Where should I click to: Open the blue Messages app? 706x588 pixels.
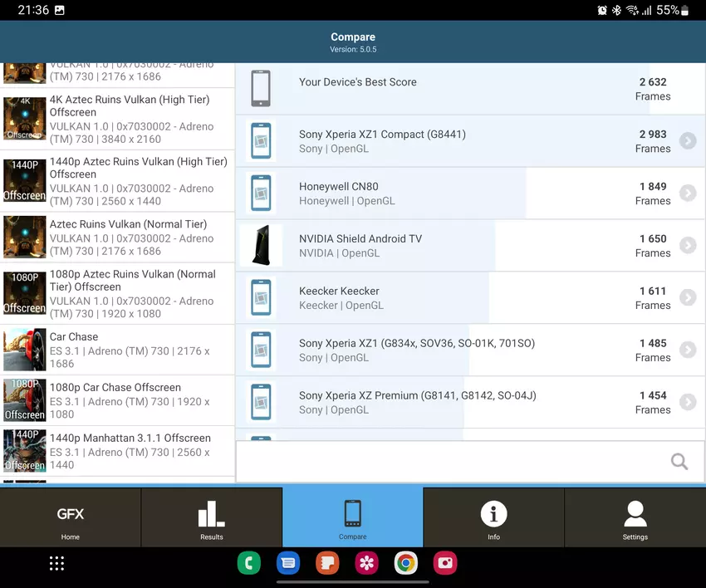[x=287, y=564]
